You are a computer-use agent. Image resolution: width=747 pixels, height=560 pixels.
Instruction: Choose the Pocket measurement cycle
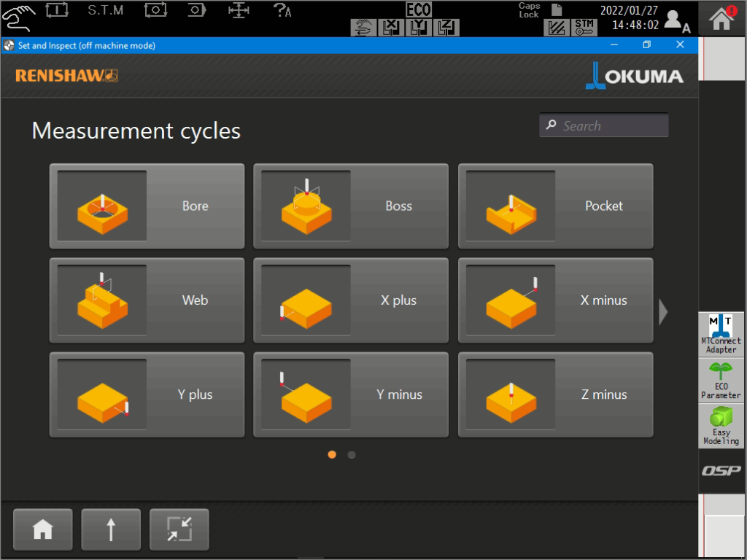click(x=555, y=206)
